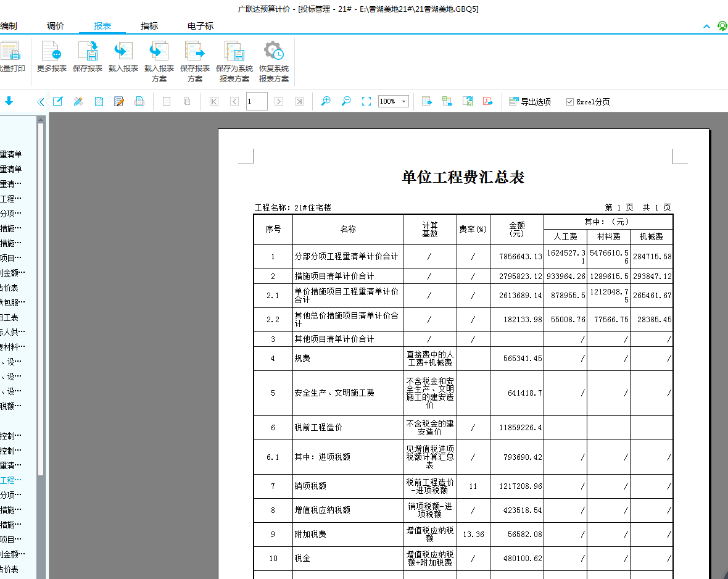Click the third green export icon

coord(468,101)
